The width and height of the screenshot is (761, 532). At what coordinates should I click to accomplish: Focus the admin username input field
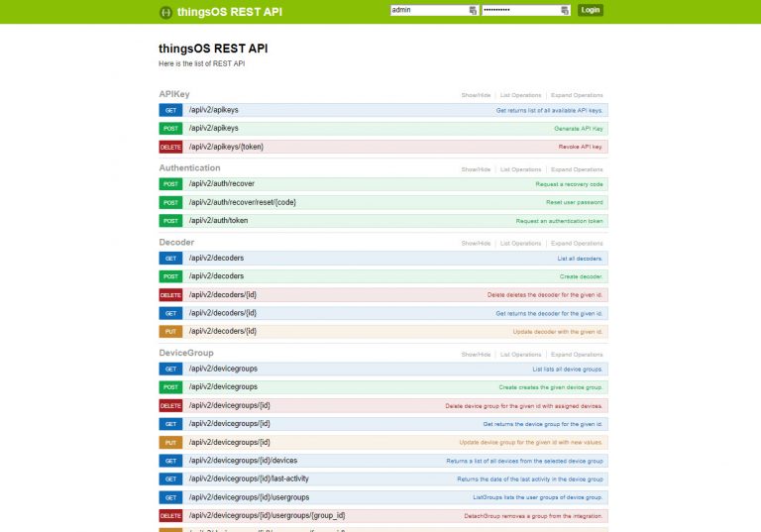[434, 10]
